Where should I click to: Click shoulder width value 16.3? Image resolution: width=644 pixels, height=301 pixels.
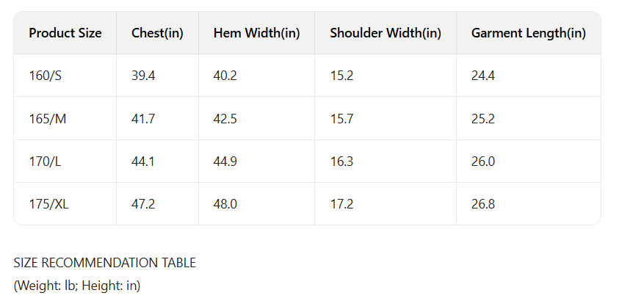tap(341, 161)
